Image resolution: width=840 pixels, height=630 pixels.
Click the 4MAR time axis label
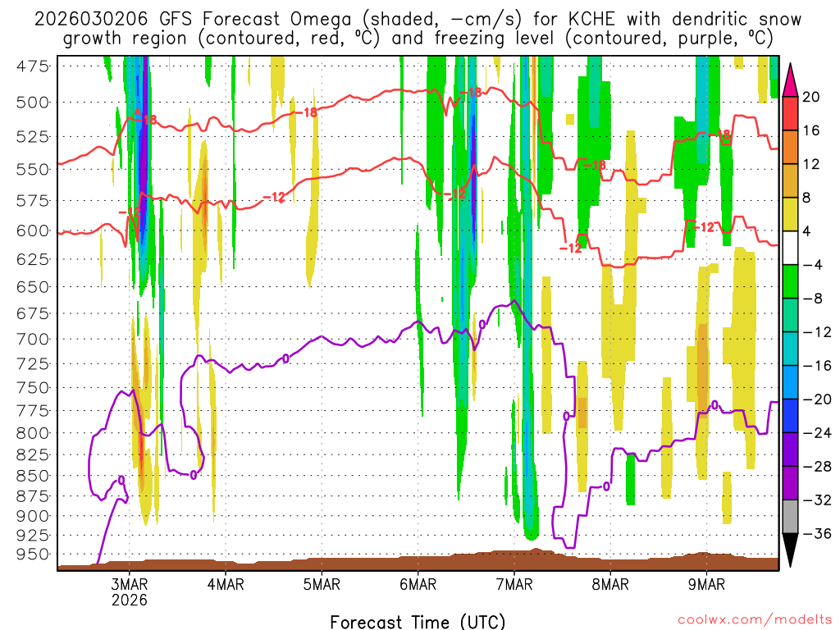click(226, 584)
